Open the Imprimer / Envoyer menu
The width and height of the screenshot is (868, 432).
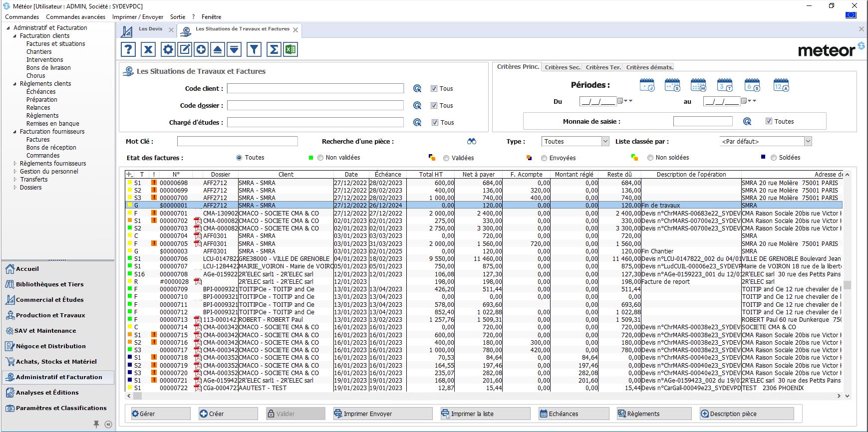tap(138, 17)
